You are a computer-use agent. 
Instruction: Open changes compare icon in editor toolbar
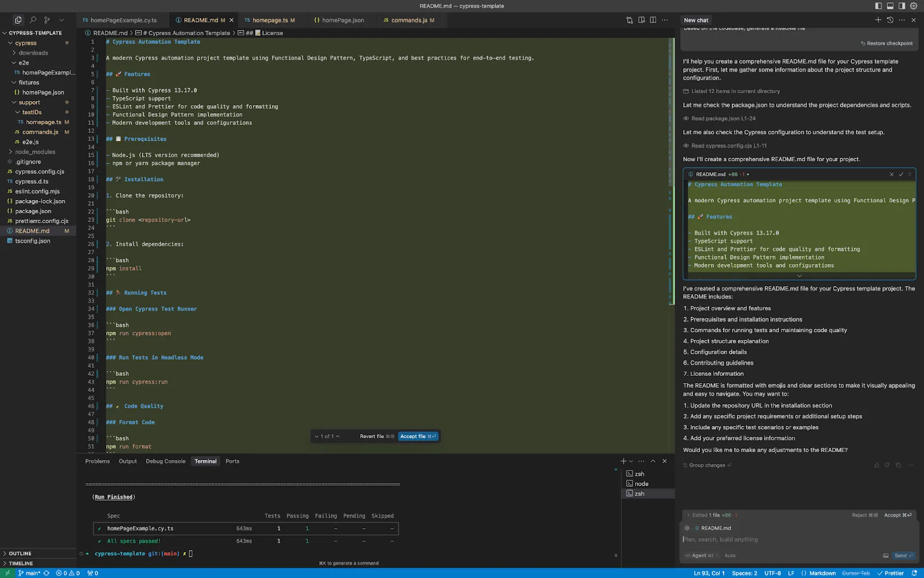(x=629, y=20)
